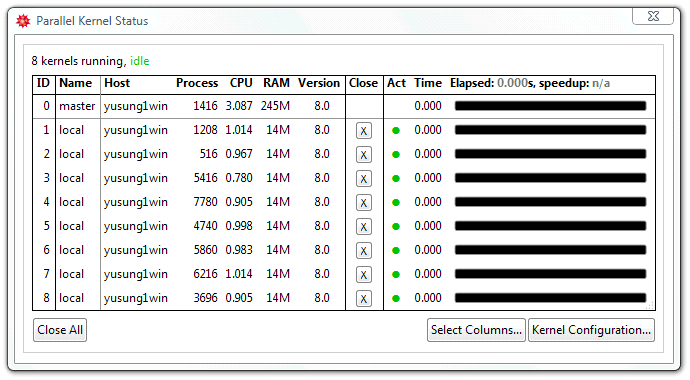Close kernel 3 using the X icon
This screenshot has width=690, height=380.
point(363,179)
